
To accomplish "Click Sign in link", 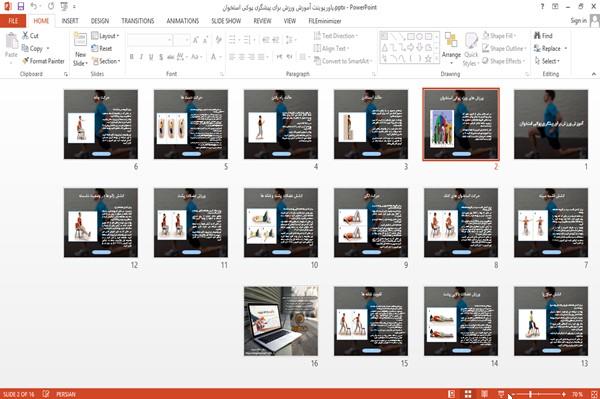I will (578, 21).
